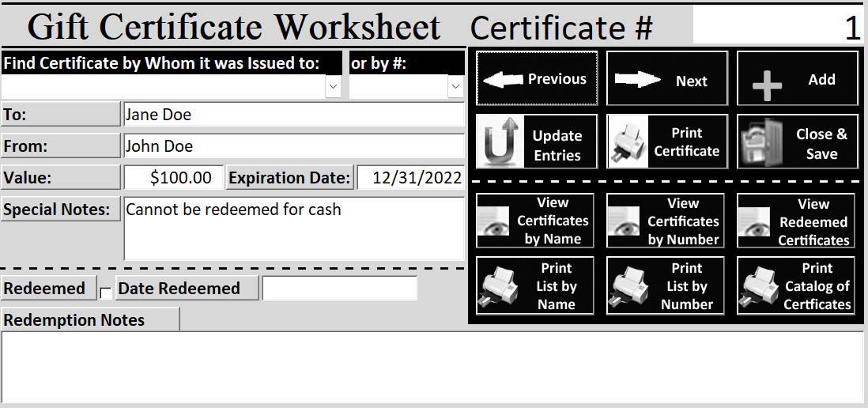Screen dimensions: 868x408
Task: Click eye icon for View Redeemed Certificates
Action: point(753,222)
